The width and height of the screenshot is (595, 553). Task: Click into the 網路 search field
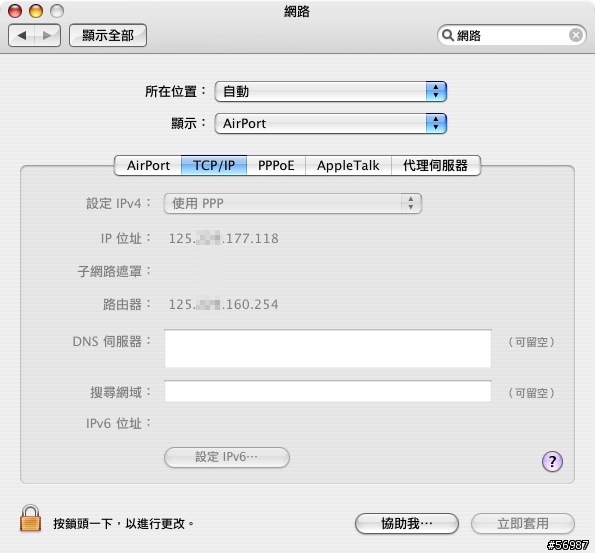[x=512, y=35]
